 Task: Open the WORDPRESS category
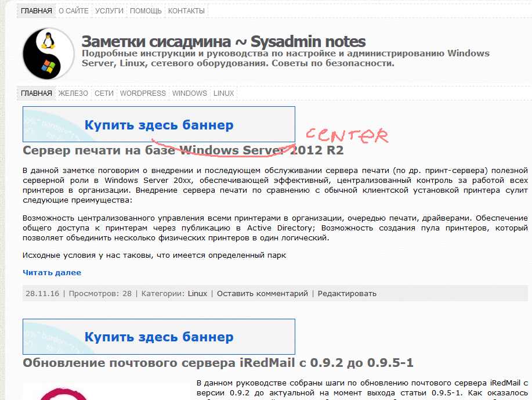click(143, 93)
